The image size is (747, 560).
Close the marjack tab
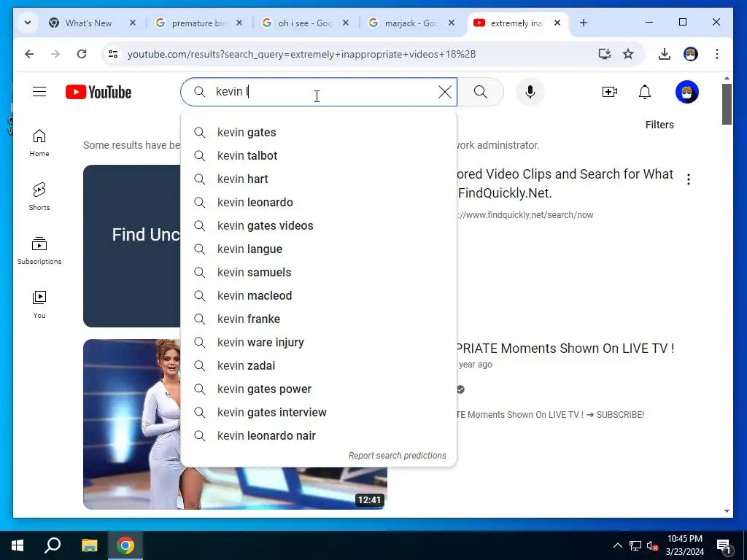click(452, 23)
